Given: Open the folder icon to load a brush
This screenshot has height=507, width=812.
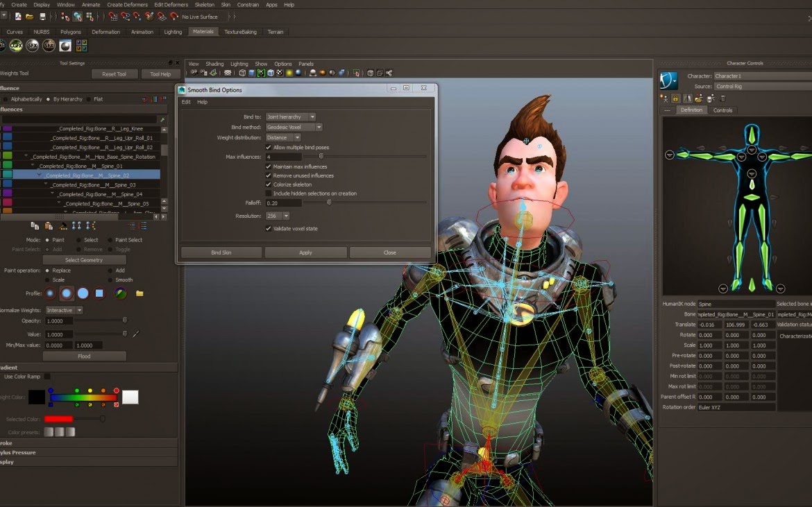Looking at the screenshot, I should pos(139,293).
